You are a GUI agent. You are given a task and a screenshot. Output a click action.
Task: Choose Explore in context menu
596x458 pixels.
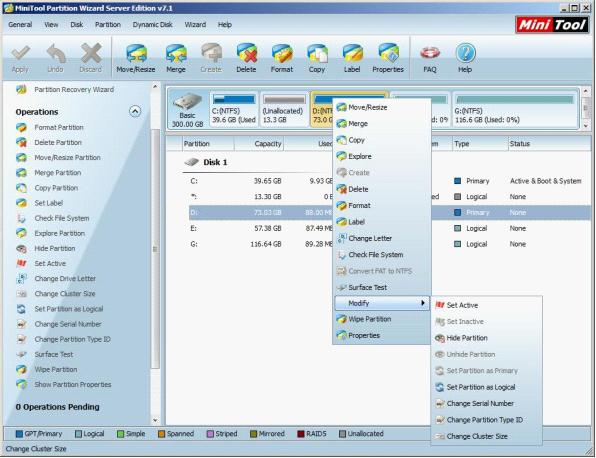[382, 156]
